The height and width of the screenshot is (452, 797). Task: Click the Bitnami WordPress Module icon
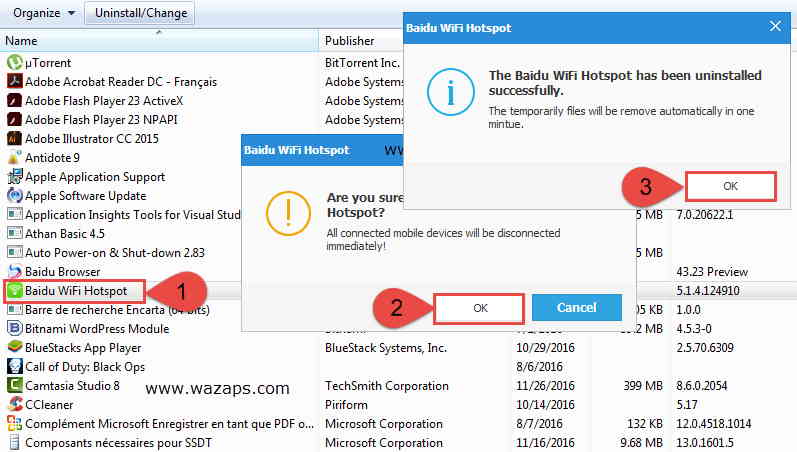click(x=15, y=328)
